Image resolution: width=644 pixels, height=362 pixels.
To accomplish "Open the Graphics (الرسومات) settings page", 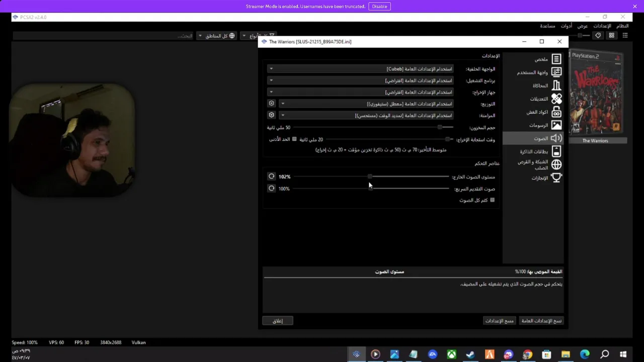I will click(533, 125).
